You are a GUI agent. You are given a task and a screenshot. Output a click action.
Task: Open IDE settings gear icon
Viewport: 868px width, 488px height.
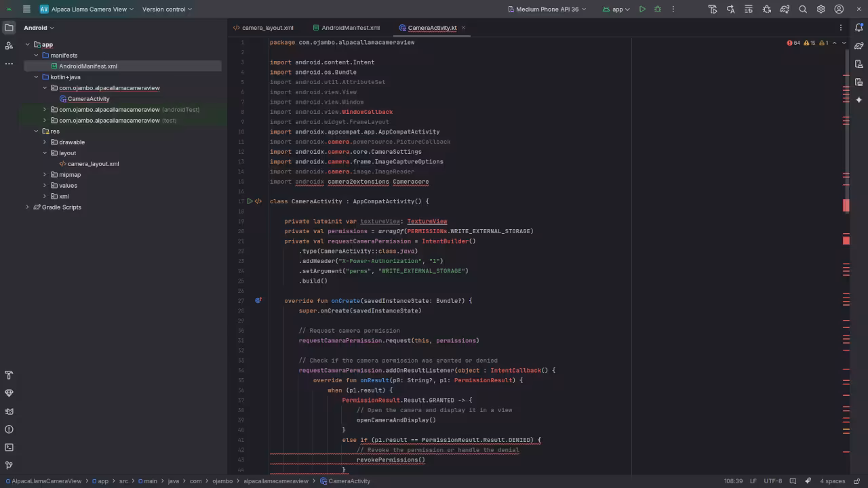821,9
